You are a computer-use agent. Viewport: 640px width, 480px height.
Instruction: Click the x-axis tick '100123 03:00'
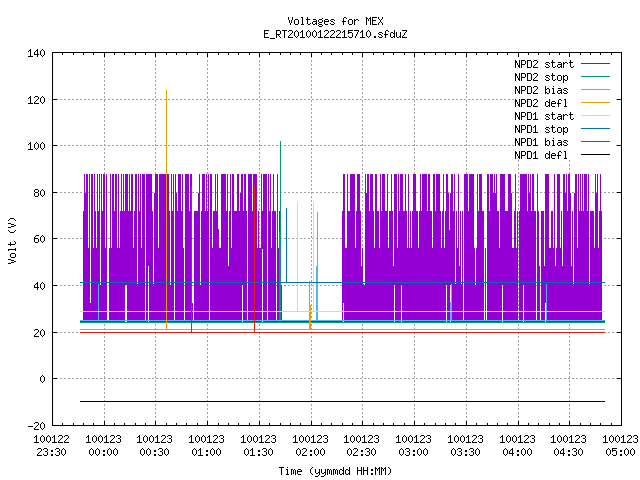(x=413, y=446)
